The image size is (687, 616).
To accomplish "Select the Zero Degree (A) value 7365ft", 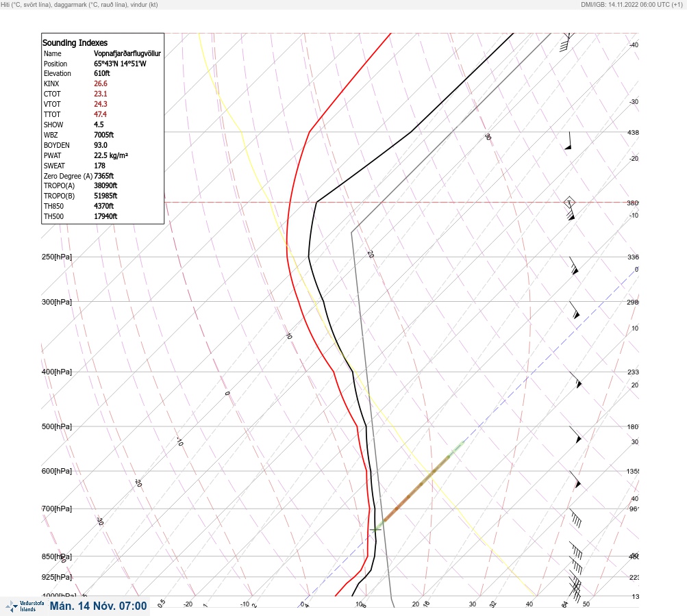I will point(104,176).
